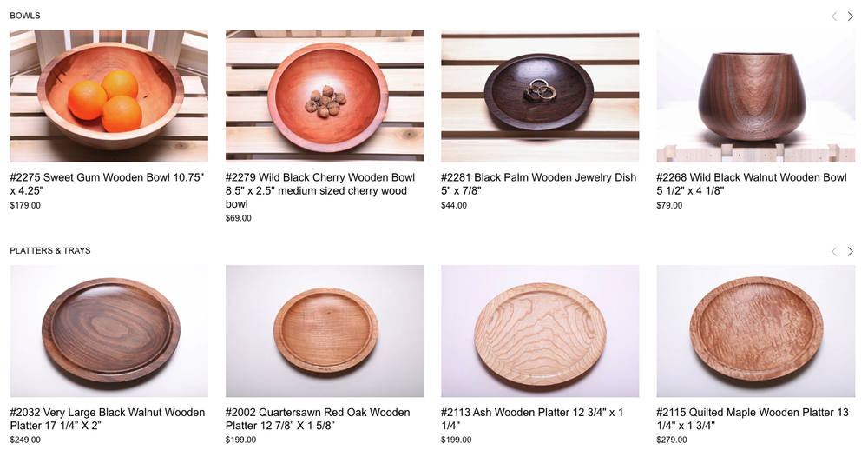This screenshot has height=457, width=868.
Task: Open the Very Large Black Walnut platter image
Action: (109, 331)
